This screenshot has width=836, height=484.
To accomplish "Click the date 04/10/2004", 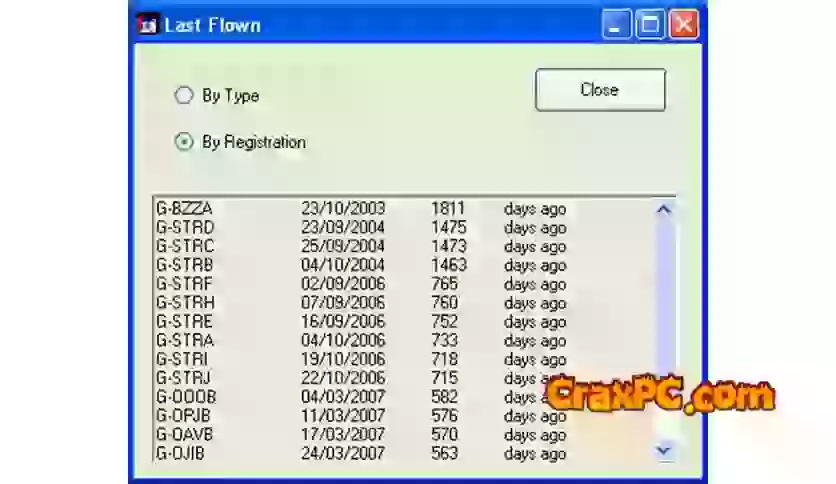I will [x=343, y=265].
